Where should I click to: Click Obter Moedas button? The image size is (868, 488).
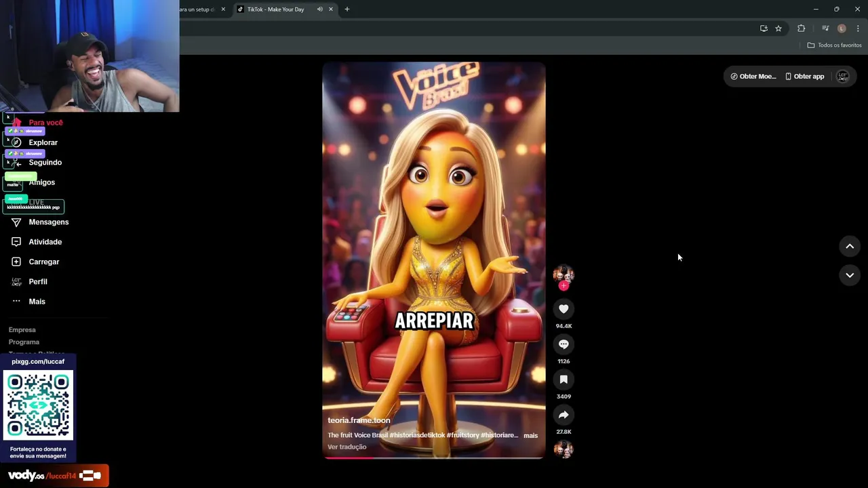click(x=753, y=77)
